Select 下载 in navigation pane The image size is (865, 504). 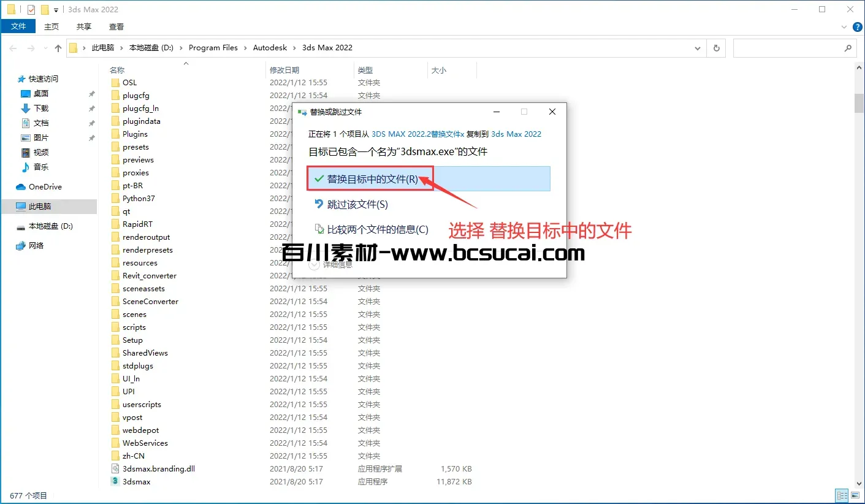point(41,109)
